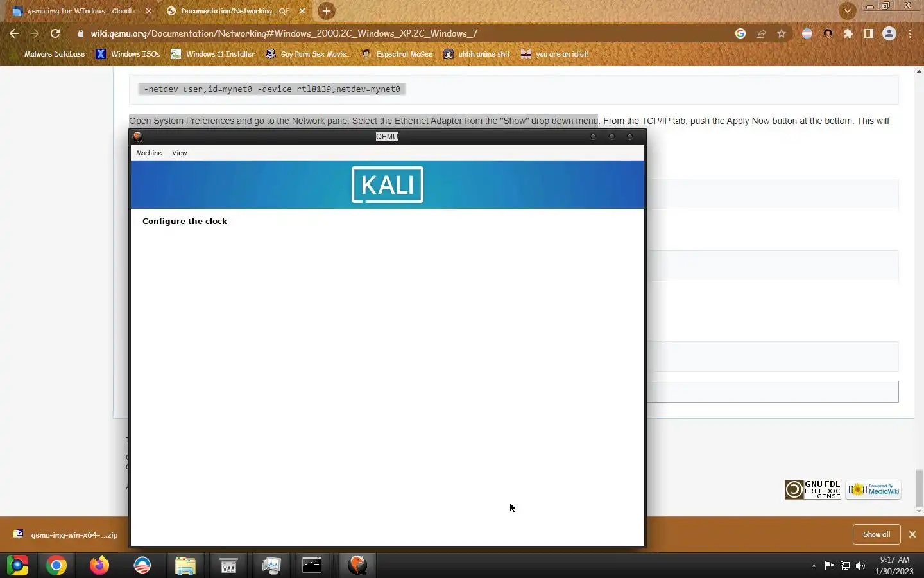The width and height of the screenshot is (924, 578).
Task: Open the Start menu icon on taskbar
Action: (17, 565)
